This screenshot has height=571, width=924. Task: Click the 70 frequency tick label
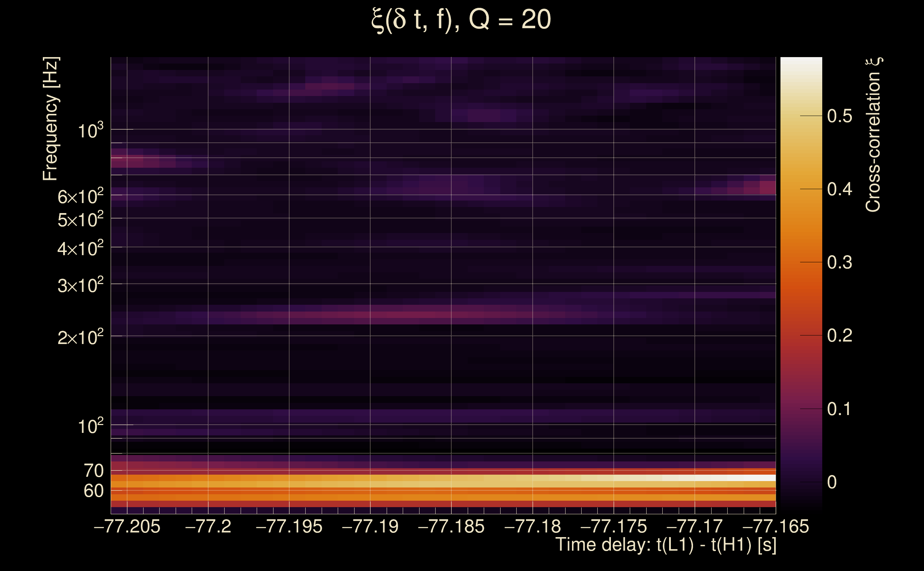(94, 471)
